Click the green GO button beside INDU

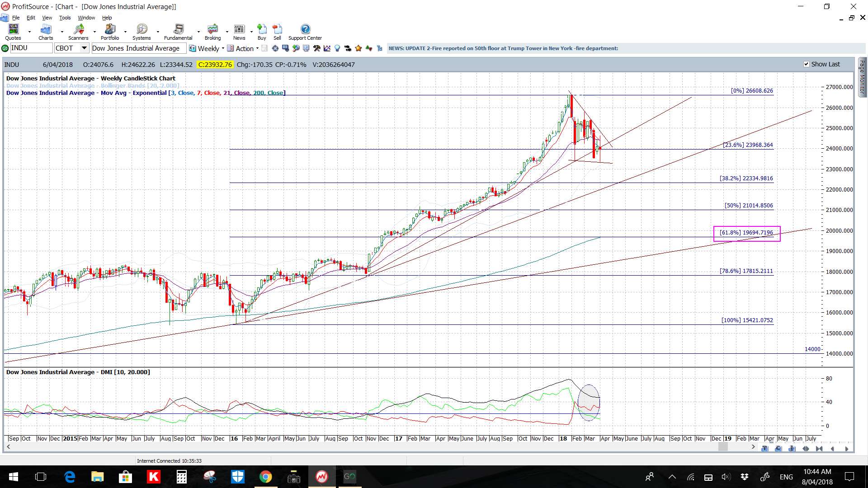pos(5,48)
